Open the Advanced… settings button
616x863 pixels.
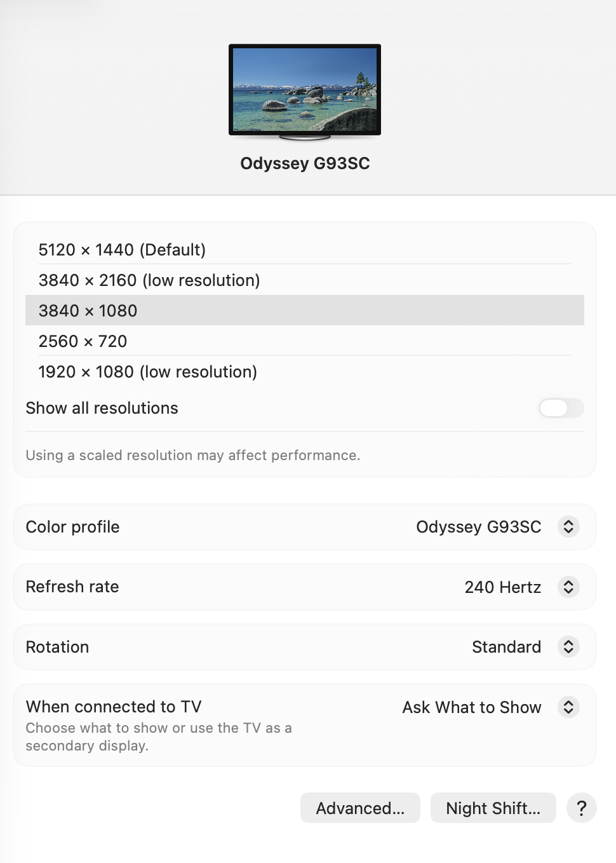coord(360,808)
